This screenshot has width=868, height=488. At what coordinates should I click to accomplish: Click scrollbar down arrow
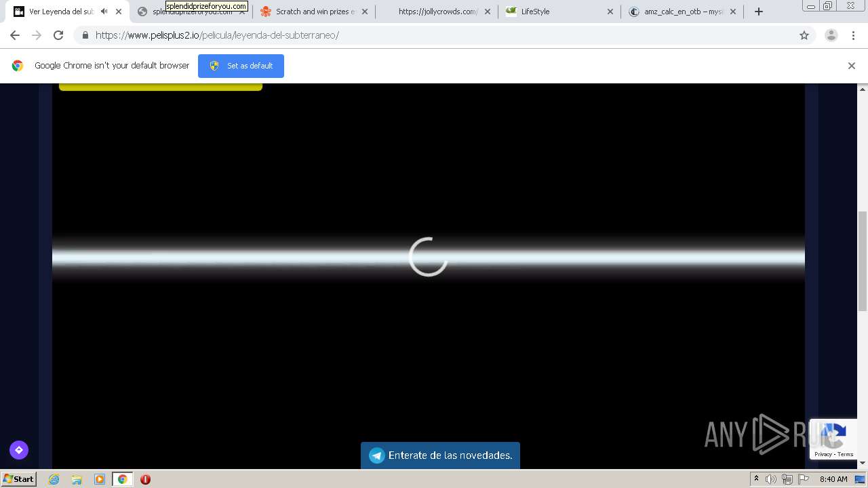pos(863,464)
